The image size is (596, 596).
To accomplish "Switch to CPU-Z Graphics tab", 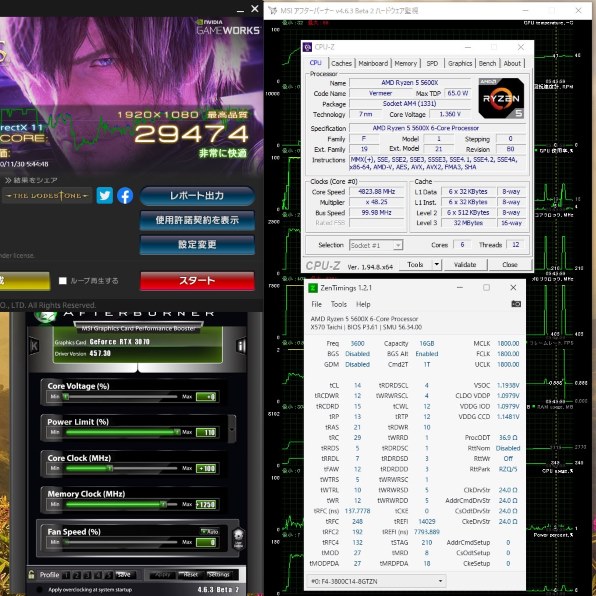I will [460, 63].
